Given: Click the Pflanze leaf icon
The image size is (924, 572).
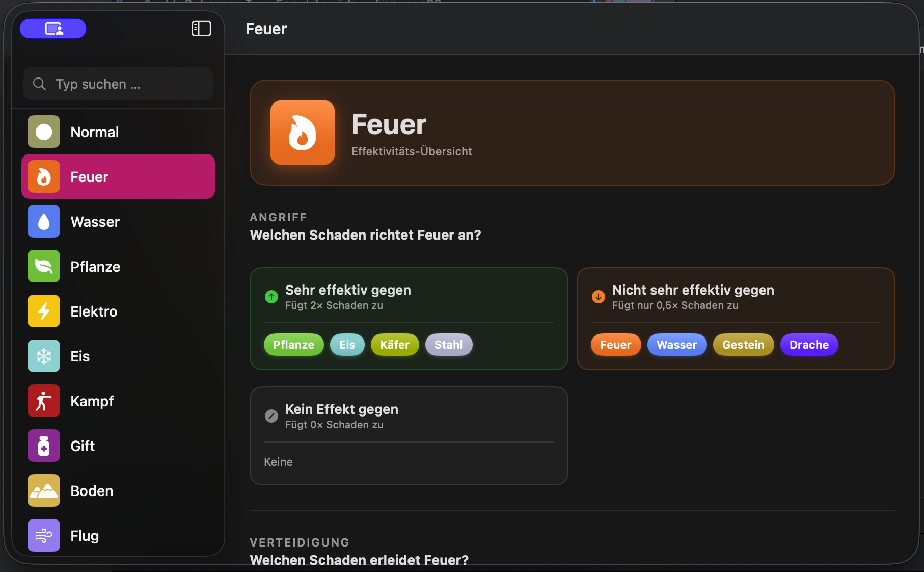Looking at the screenshot, I should click(44, 266).
